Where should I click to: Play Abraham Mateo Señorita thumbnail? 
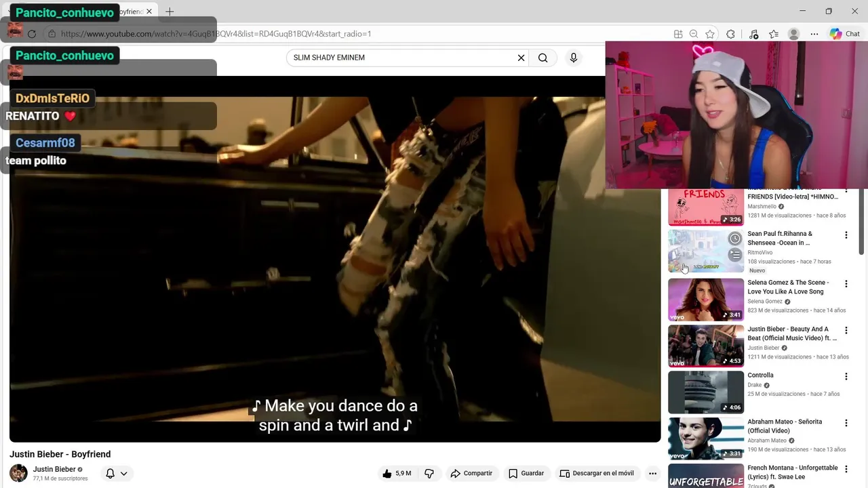[706, 439]
